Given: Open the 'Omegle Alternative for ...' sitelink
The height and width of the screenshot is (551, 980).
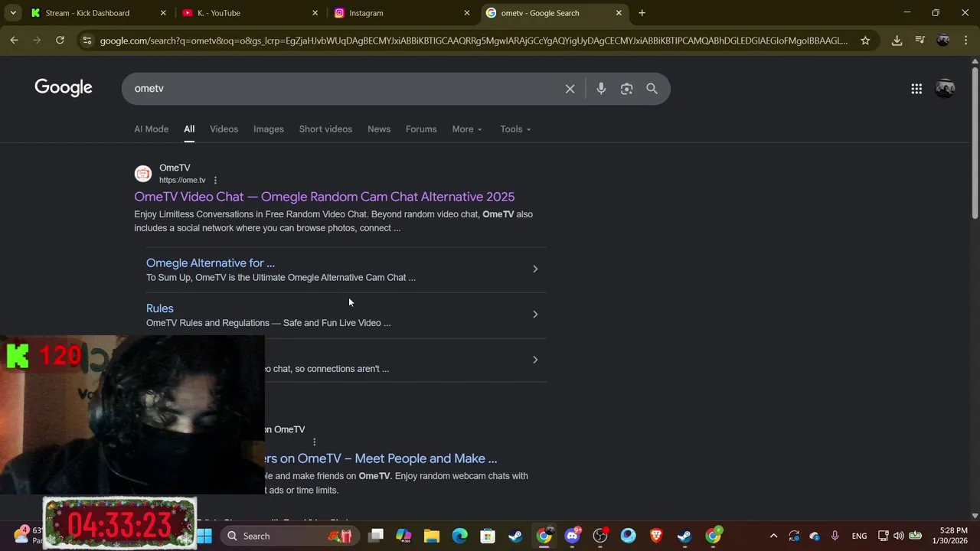Looking at the screenshot, I should tap(211, 262).
